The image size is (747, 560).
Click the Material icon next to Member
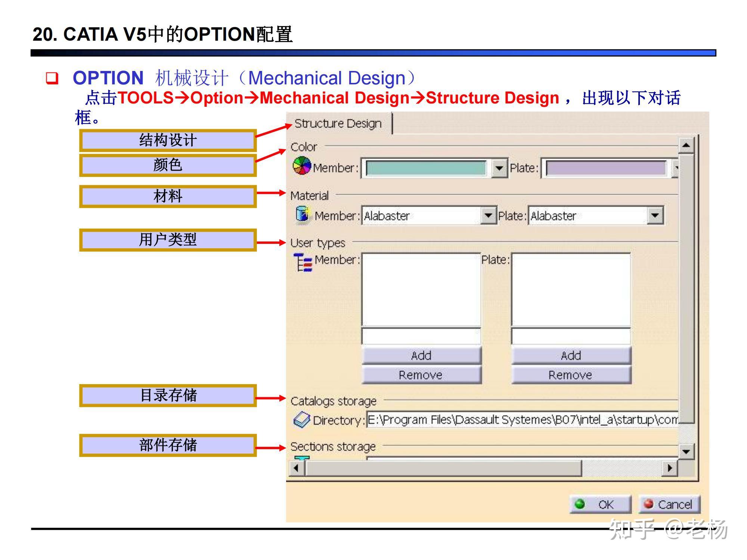pos(303,215)
